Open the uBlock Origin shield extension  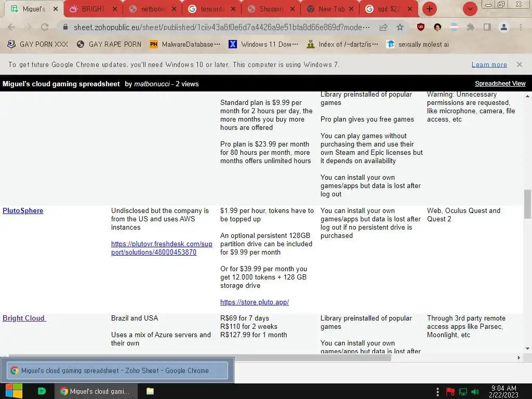(x=421, y=27)
